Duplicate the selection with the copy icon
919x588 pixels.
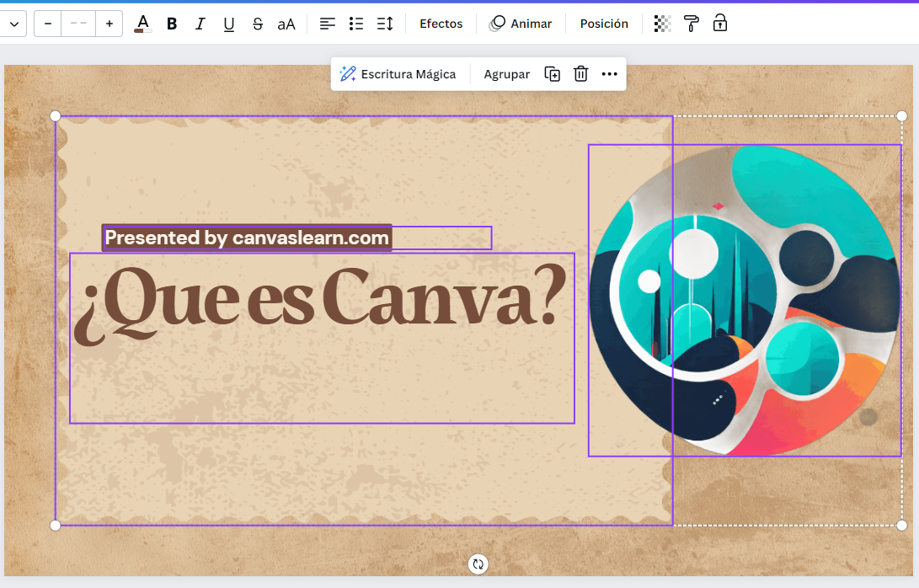click(552, 74)
